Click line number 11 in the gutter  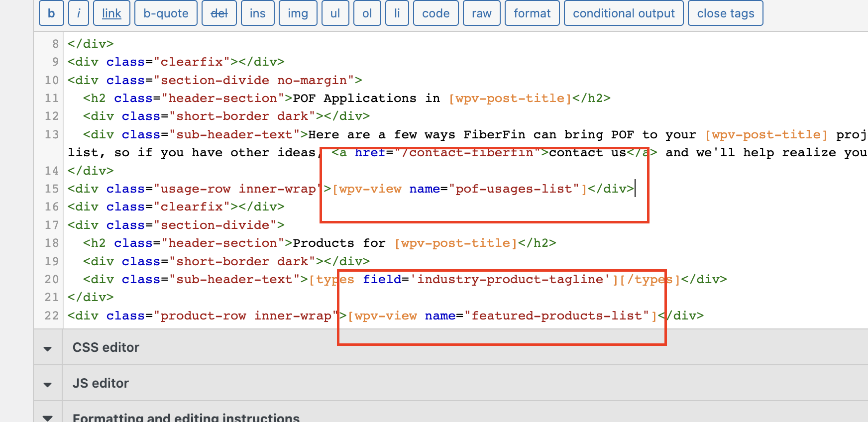pos(52,99)
